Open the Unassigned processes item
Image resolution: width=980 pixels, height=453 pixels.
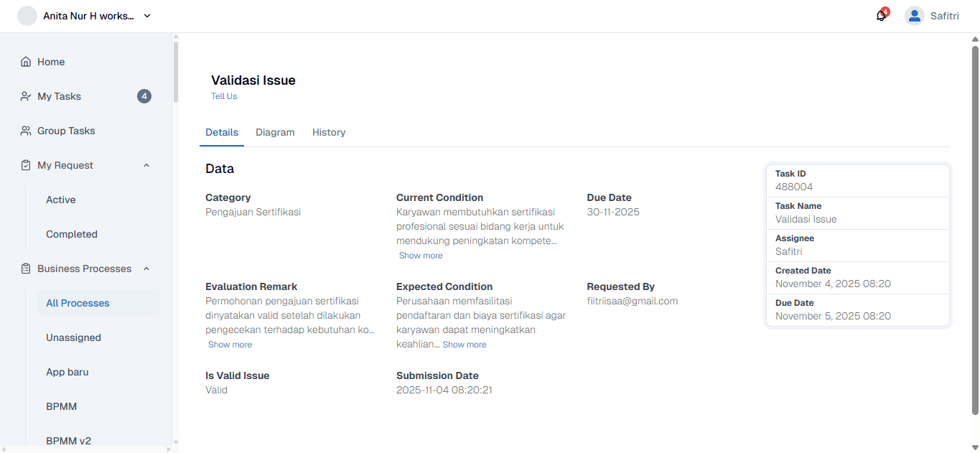[x=73, y=337]
